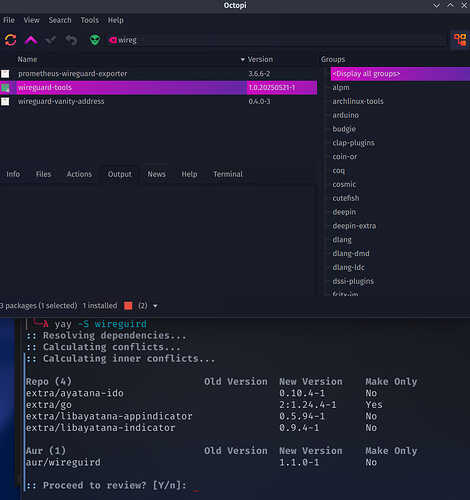
Task: Click version 3.6.6-2 cell
Action: point(259,74)
